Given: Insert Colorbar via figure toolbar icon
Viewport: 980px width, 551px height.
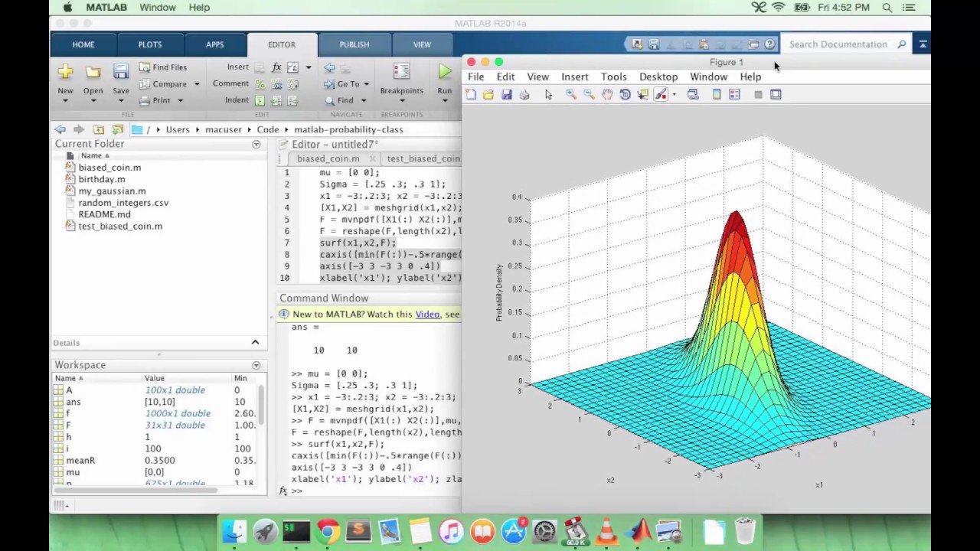Looking at the screenshot, I should click(717, 94).
